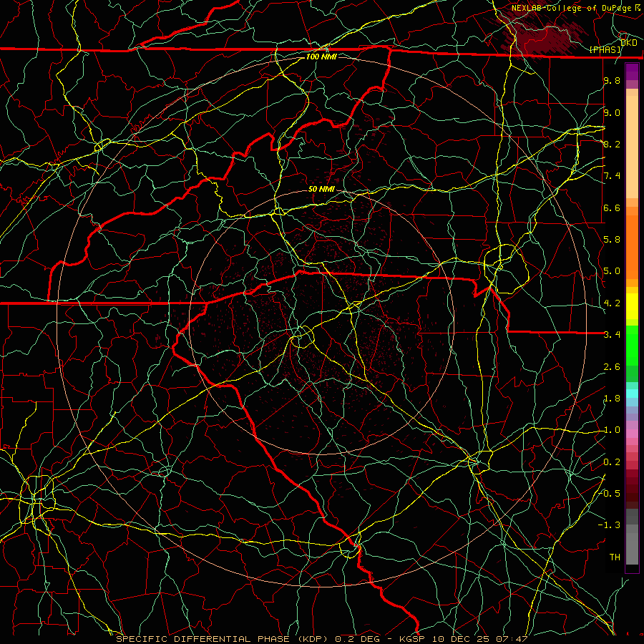This screenshot has height=644, width=644.
Task: Click the "5.8" scale value
Action: point(612,240)
